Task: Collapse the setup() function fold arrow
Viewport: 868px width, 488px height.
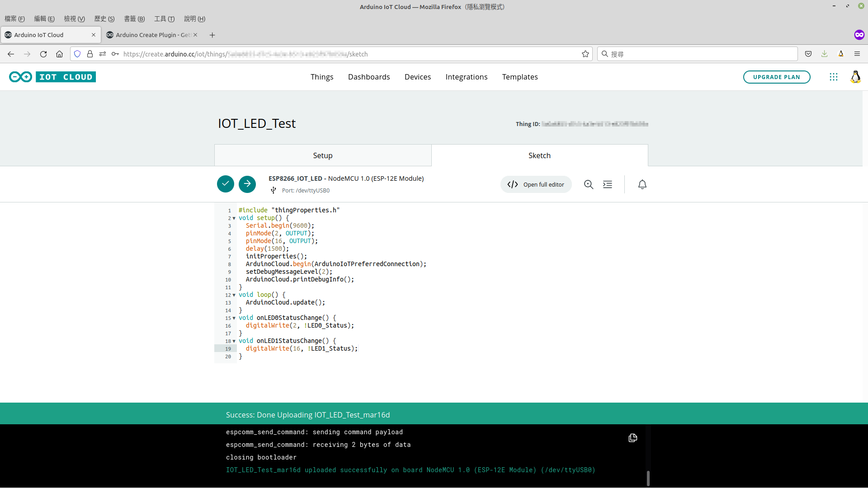Action: click(234, 218)
